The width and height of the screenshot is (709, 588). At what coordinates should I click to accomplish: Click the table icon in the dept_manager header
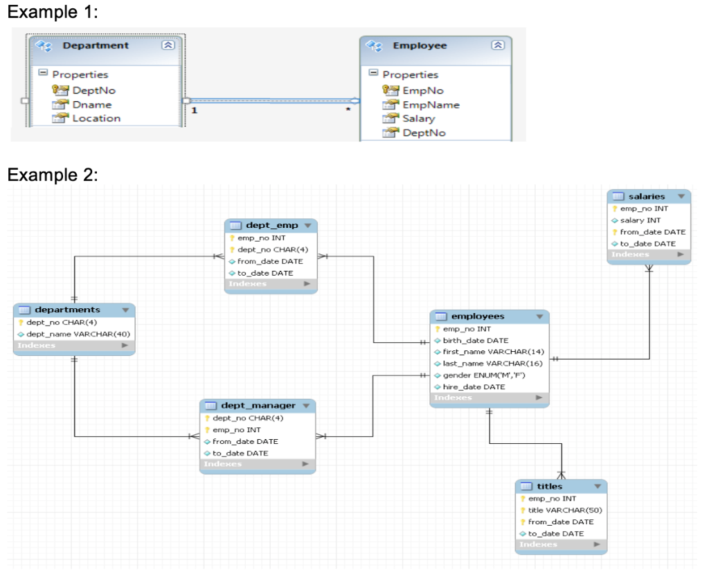[x=209, y=405]
